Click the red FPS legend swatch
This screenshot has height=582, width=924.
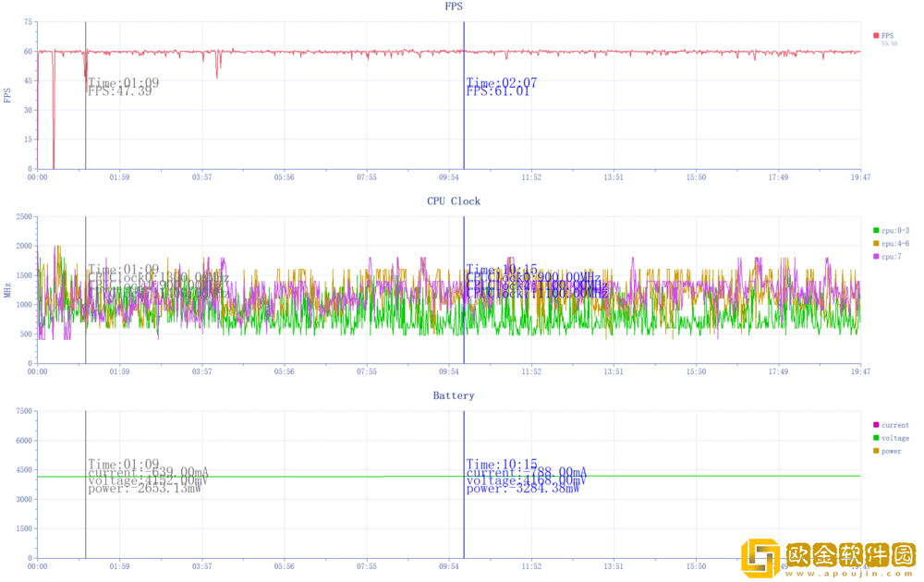pyautogui.click(x=876, y=36)
